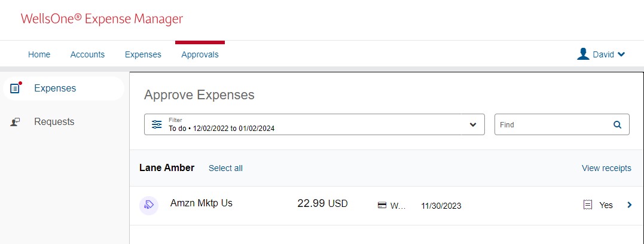Switch to the Accounts tab
The image size is (644, 244).
87,54
